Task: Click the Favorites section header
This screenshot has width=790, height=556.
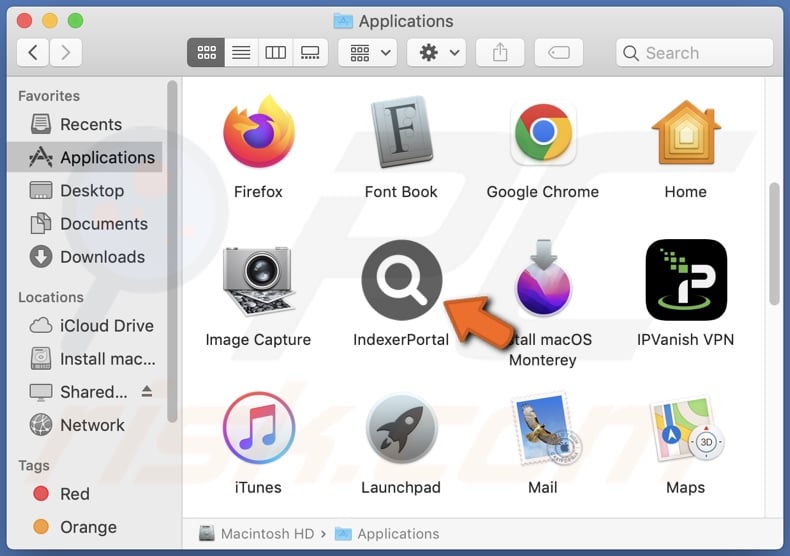Action: (x=49, y=96)
